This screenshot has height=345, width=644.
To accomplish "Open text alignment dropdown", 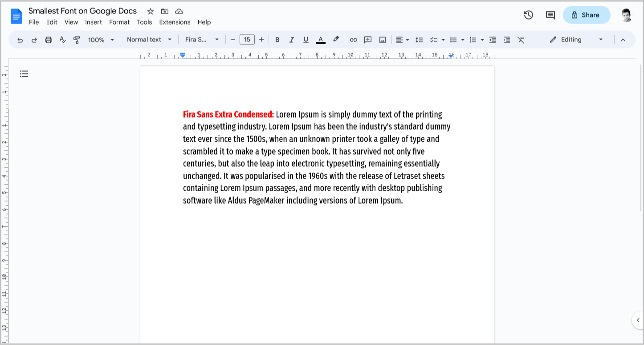I will click(403, 40).
